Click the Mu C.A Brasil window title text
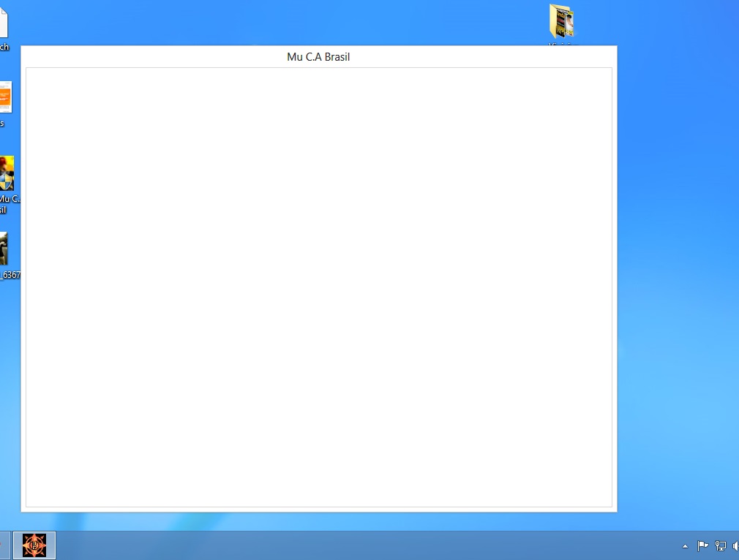Screen dimensions: 739x560 (318, 57)
